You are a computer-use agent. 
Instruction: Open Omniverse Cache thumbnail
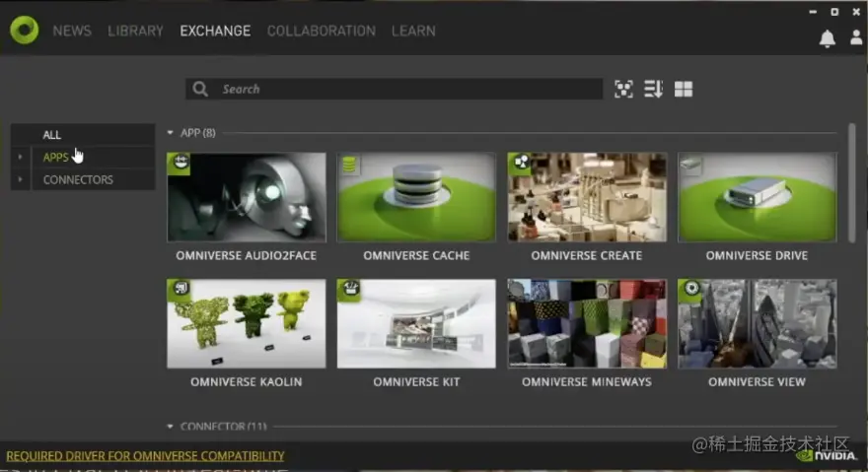point(416,197)
